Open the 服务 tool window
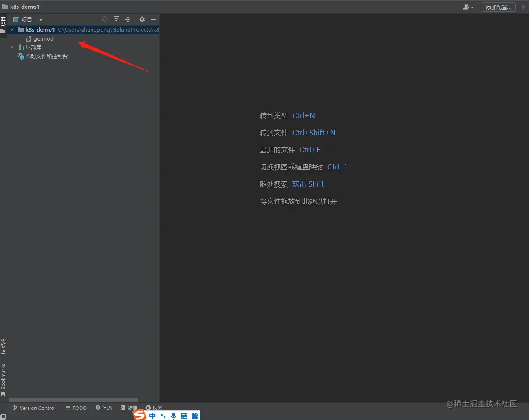Screen dimensions: 529x420 pos(154,408)
